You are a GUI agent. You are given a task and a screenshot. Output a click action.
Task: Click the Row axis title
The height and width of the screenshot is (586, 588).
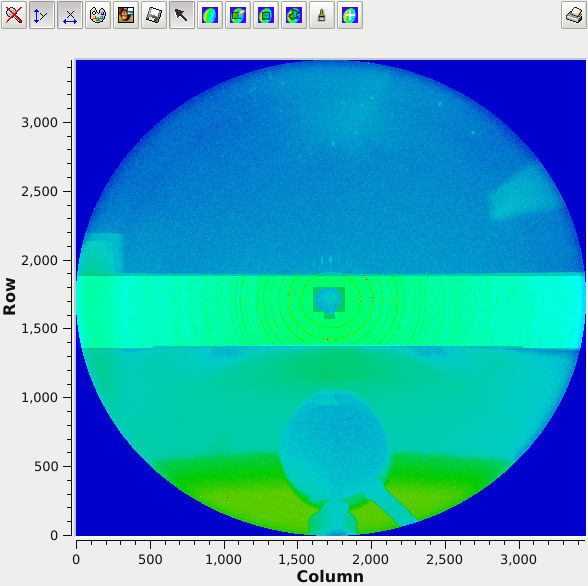tap(9, 296)
